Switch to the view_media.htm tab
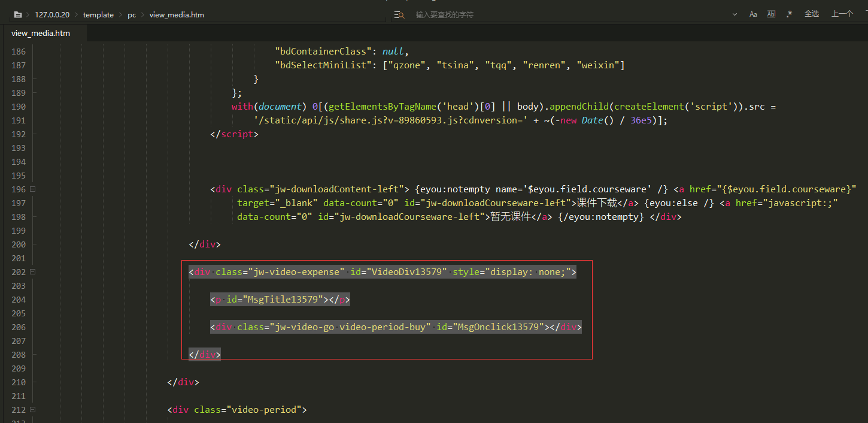 pos(41,34)
